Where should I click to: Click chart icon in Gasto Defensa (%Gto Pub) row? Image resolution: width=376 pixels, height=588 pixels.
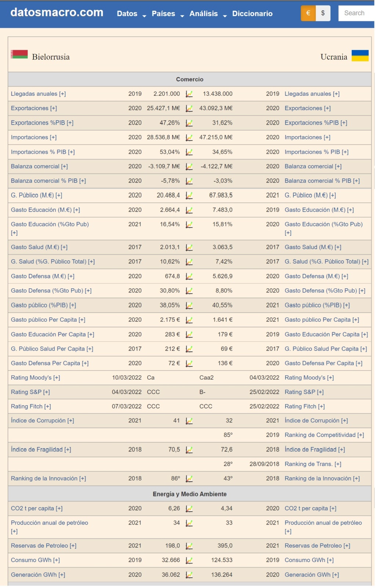click(x=189, y=291)
